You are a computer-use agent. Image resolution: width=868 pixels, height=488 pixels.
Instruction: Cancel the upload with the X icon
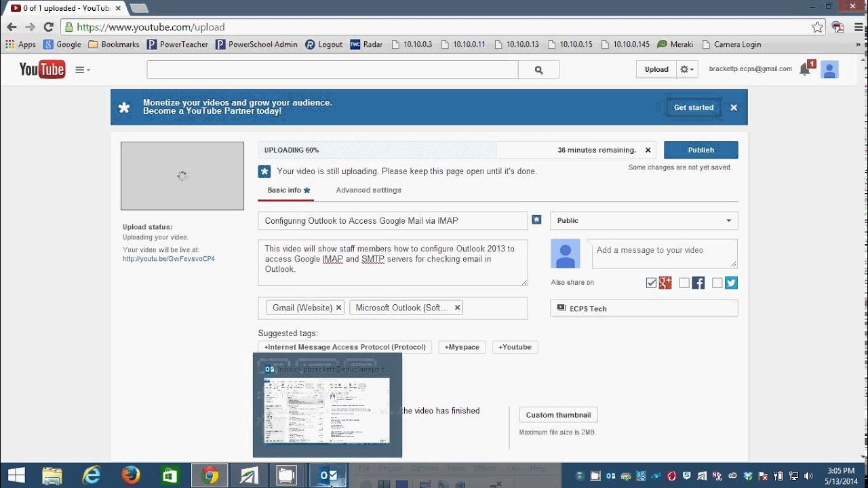tap(648, 150)
